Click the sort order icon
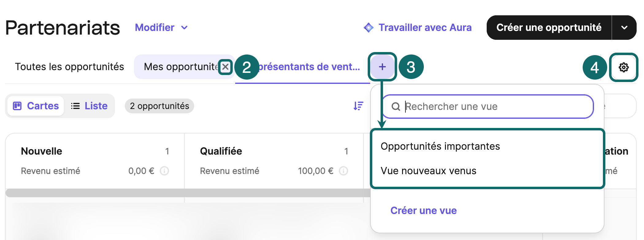 (358, 106)
